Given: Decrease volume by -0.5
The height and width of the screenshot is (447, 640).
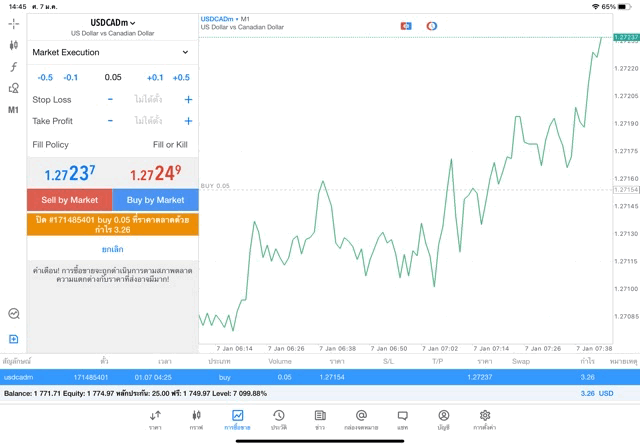Looking at the screenshot, I should pos(45,77).
